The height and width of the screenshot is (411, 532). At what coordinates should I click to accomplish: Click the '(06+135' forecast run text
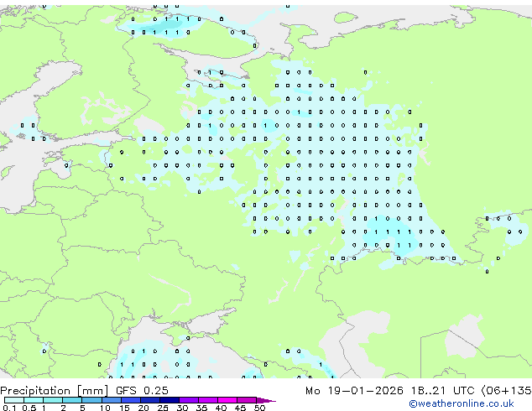(x=506, y=391)
